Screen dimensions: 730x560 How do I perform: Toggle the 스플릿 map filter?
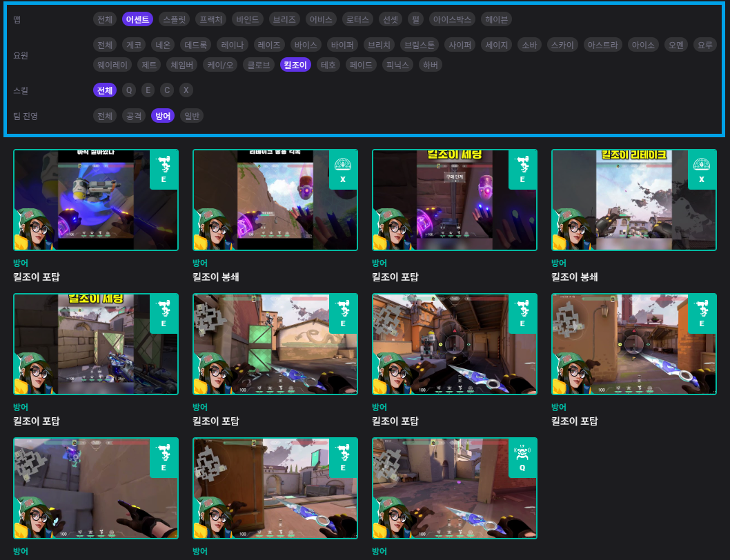tap(175, 19)
